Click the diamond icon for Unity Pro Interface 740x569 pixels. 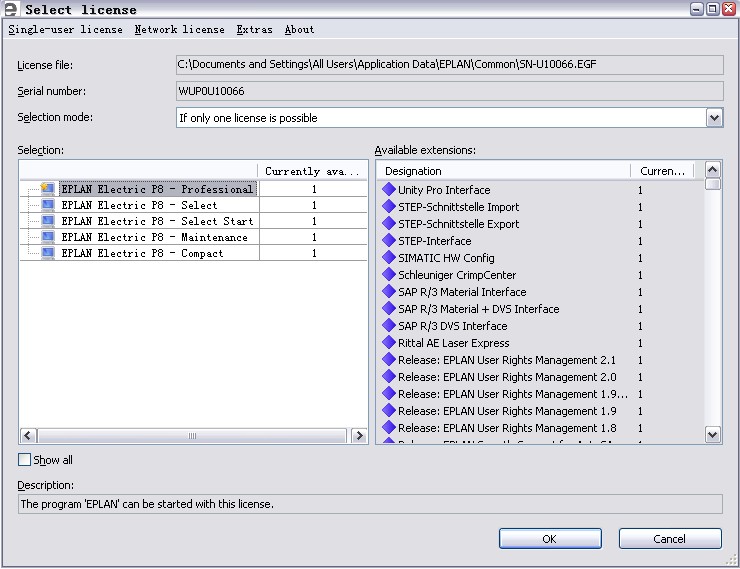[x=389, y=190]
